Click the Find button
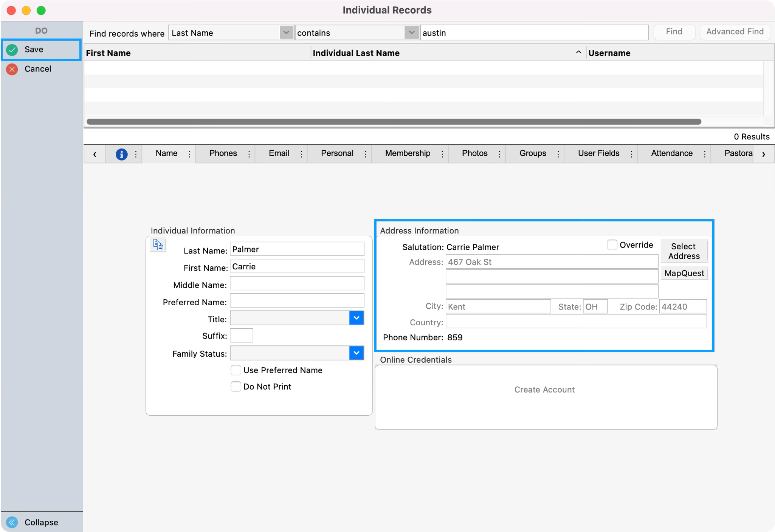The width and height of the screenshot is (775, 532). [674, 32]
